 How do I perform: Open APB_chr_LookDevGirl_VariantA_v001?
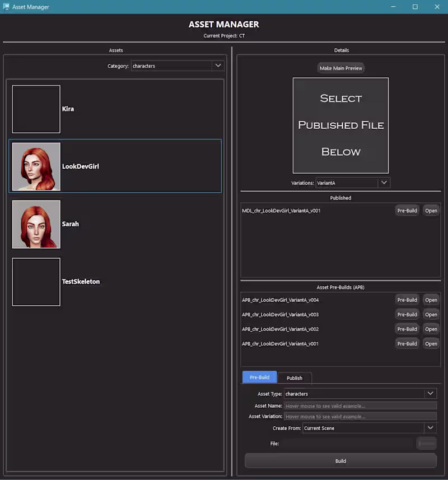[x=431, y=343]
